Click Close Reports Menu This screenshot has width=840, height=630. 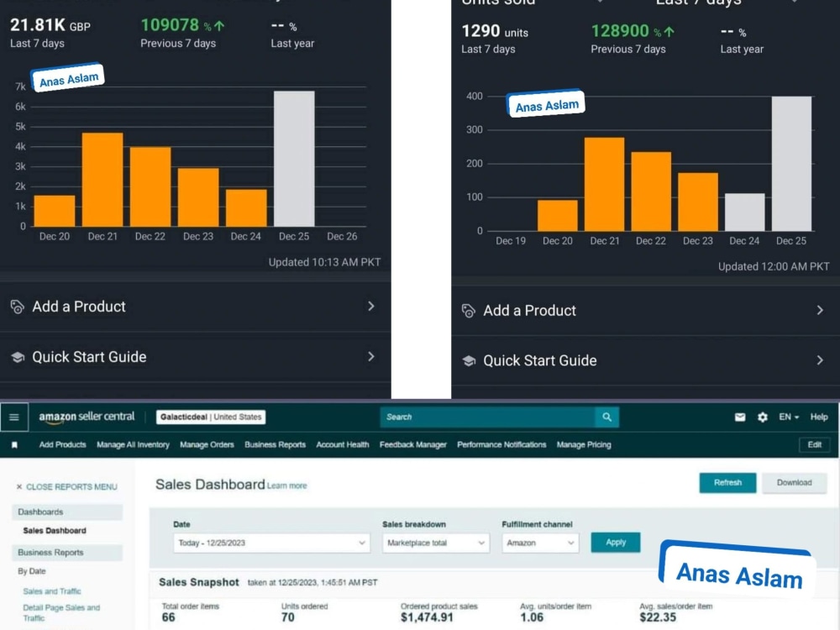[x=71, y=486]
